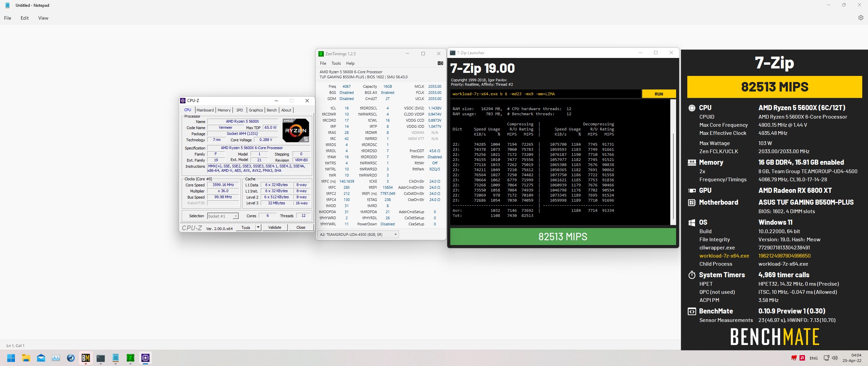Click the Close button in CPU-Z
Image resolution: width=868 pixels, height=366 pixels.
301,228
